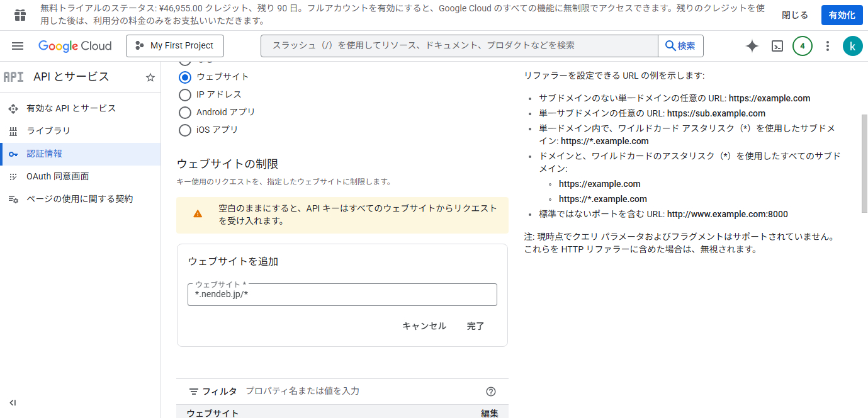Open OAuth 同意画面 page

pos(57,176)
